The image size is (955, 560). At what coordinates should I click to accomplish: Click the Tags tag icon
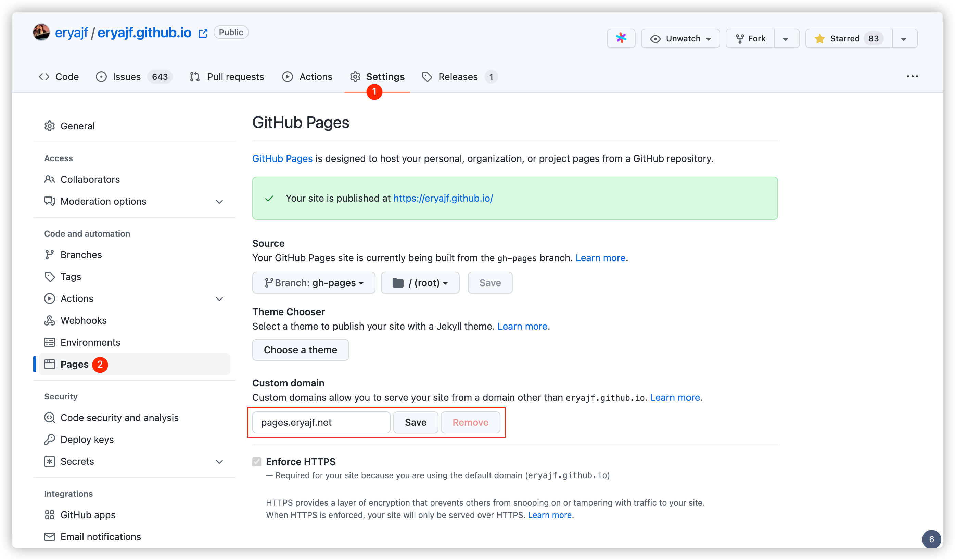50,277
